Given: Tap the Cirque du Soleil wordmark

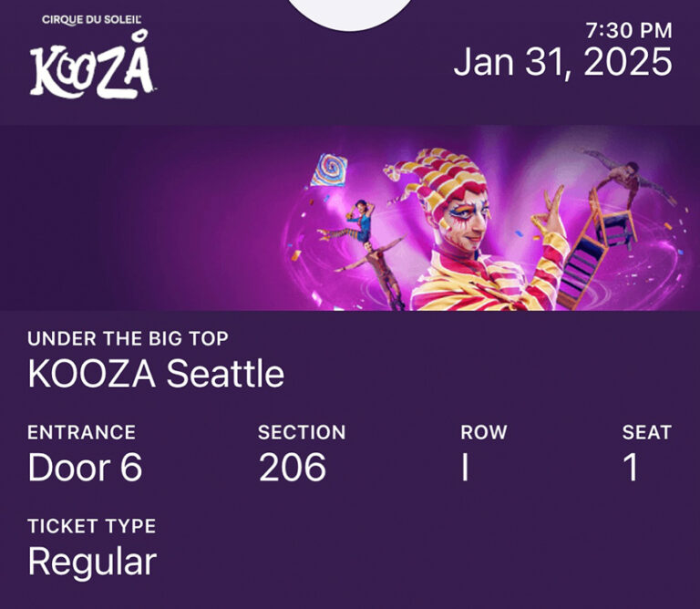Looking at the screenshot, I should (x=91, y=20).
